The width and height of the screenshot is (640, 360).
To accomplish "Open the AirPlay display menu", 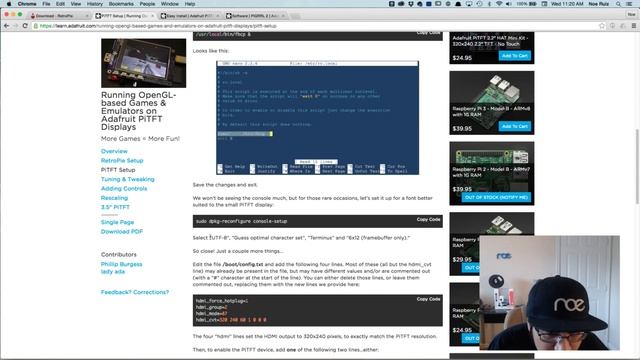I will [469, 4].
